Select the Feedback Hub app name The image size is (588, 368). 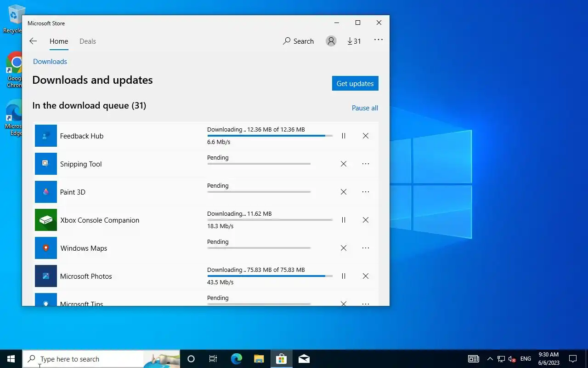(82, 136)
